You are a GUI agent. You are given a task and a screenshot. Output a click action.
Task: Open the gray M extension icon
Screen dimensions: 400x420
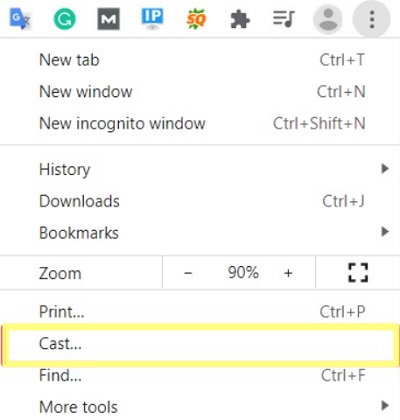point(109,19)
